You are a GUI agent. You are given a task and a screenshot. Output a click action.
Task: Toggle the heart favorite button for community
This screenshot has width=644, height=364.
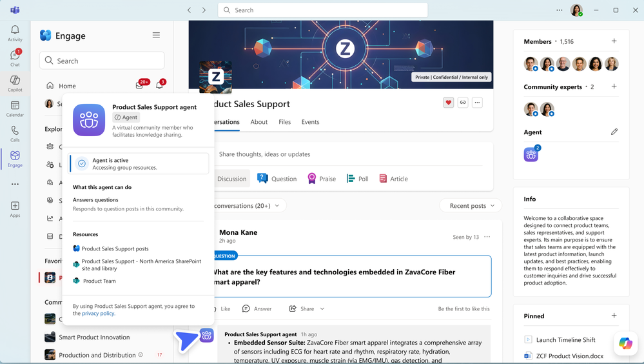click(448, 103)
